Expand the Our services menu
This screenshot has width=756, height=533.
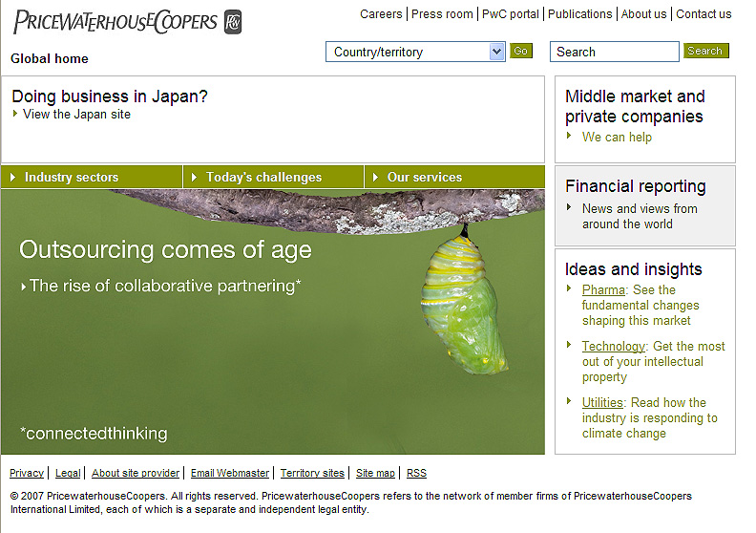pos(454,177)
